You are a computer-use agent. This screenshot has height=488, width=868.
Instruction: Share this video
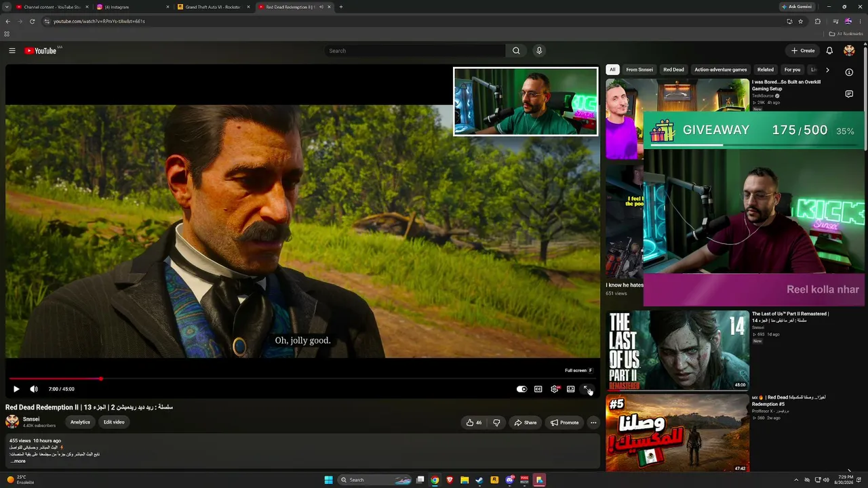point(526,423)
